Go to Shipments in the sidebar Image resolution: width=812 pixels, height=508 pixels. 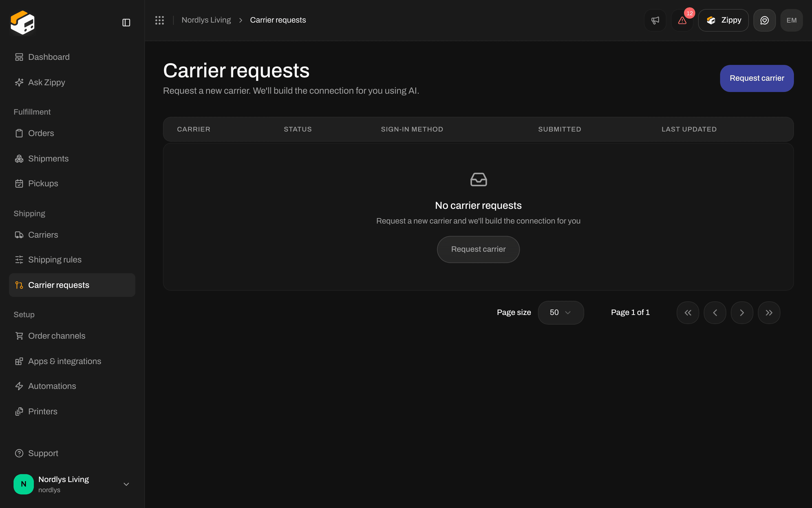pyautogui.click(x=72, y=159)
